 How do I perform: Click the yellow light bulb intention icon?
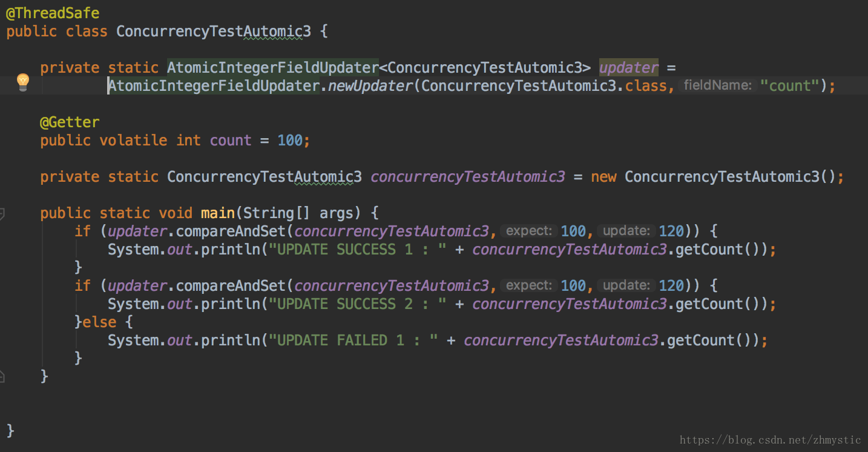click(x=23, y=81)
